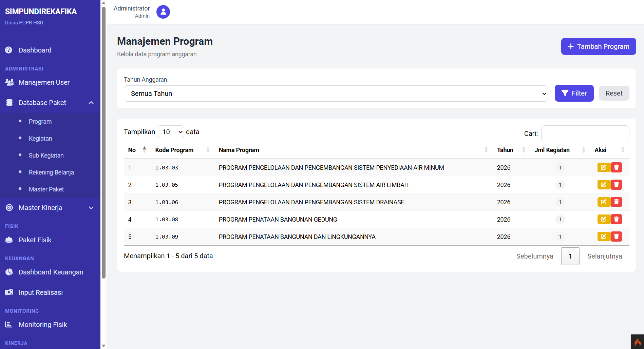Open Kegiatan submenu item
Screen dimensions: 644x349
point(40,138)
